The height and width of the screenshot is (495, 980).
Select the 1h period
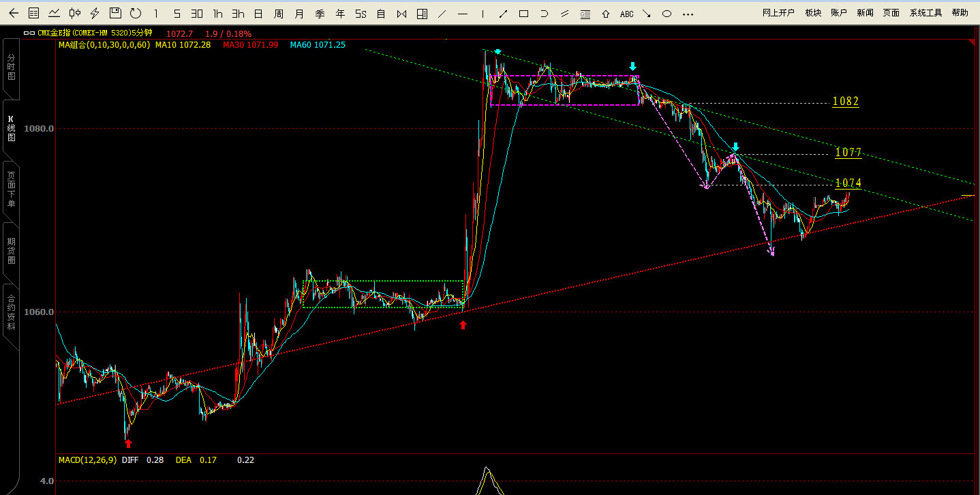[x=217, y=13]
